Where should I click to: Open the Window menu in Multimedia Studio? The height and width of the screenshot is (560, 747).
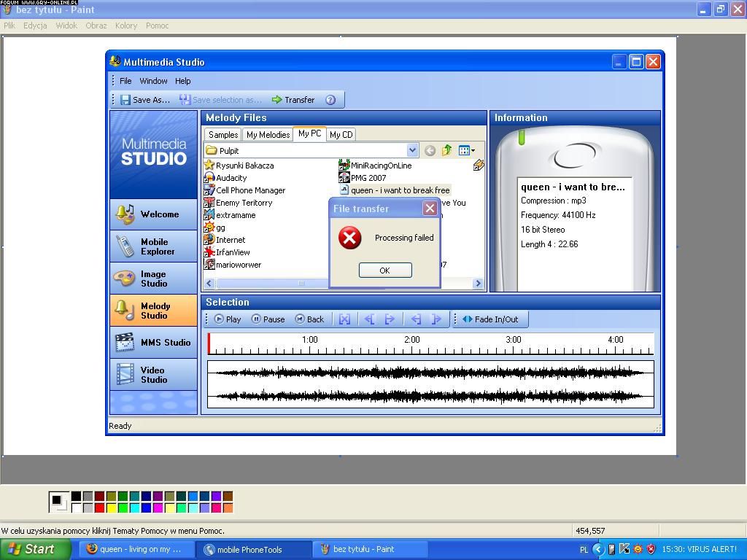pyautogui.click(x=153, y=81)
